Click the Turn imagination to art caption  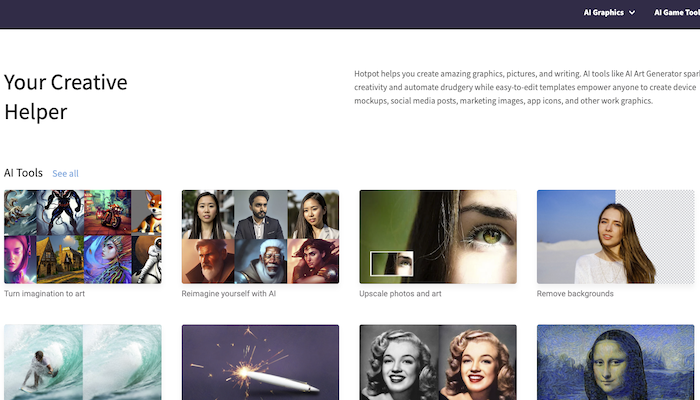44,294
